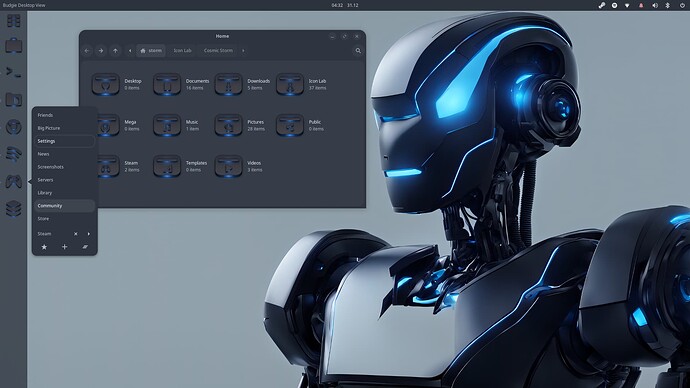Select News in the Steam menu
The height and width of the screenshot is (388, 690).
coord(64,154)
